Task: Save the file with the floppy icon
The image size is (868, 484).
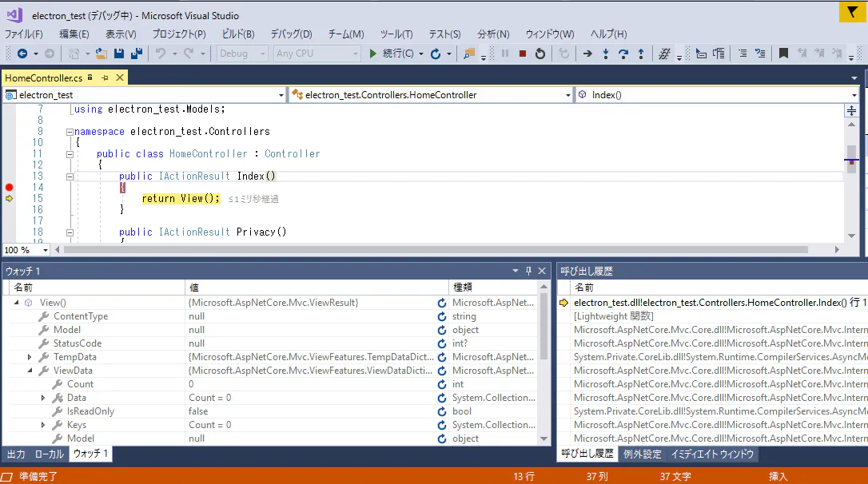Action: [x=119, y=54]
